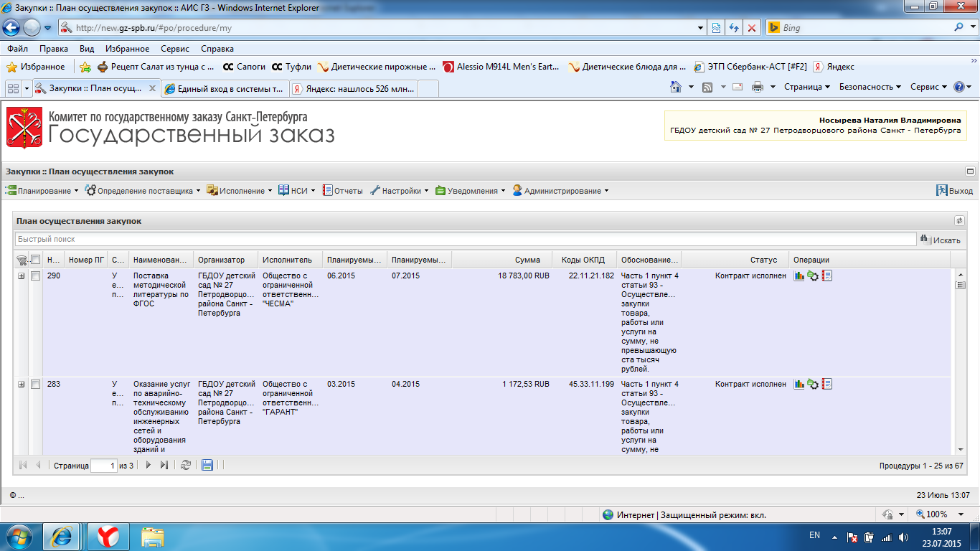980x551 pixels.
Task: Click the grid's vertical scrollbar thumb
Action: tap(961, 285)
